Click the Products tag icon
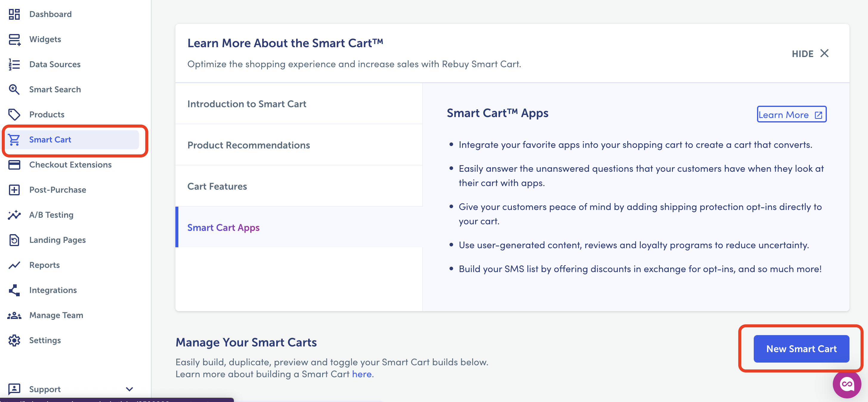The image size is (868, 402). pos(14,115)
